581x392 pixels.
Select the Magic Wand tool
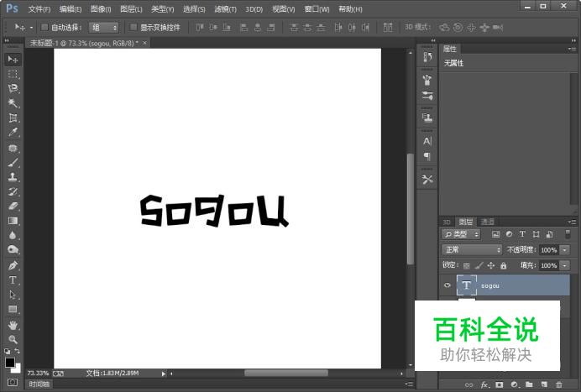point(13,103)
